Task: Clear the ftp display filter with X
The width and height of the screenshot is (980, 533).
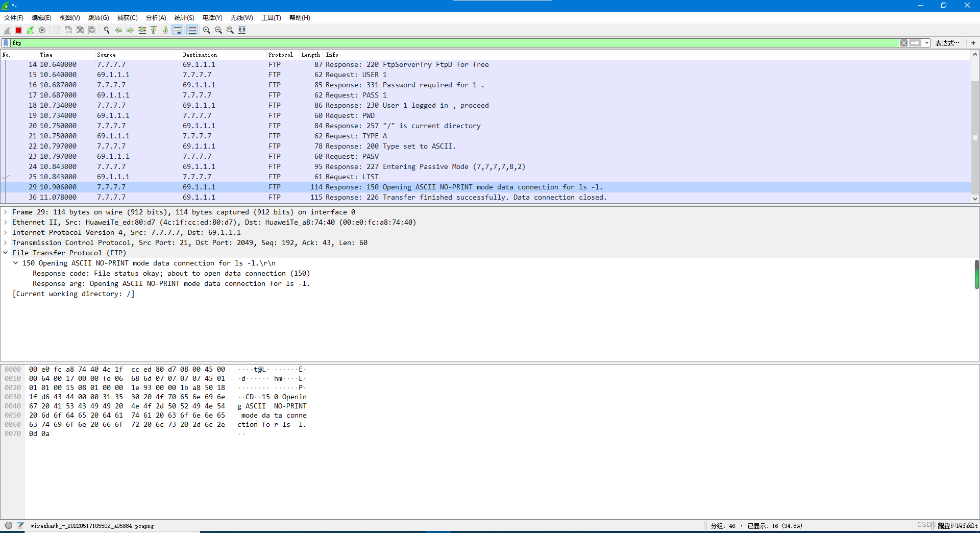Action: point(904,43)
